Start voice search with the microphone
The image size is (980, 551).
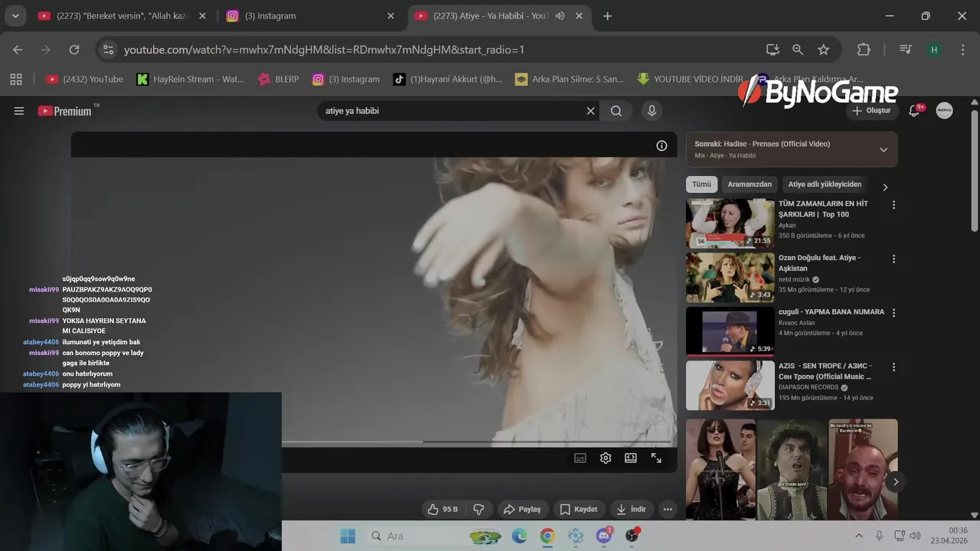pos(652,111)
